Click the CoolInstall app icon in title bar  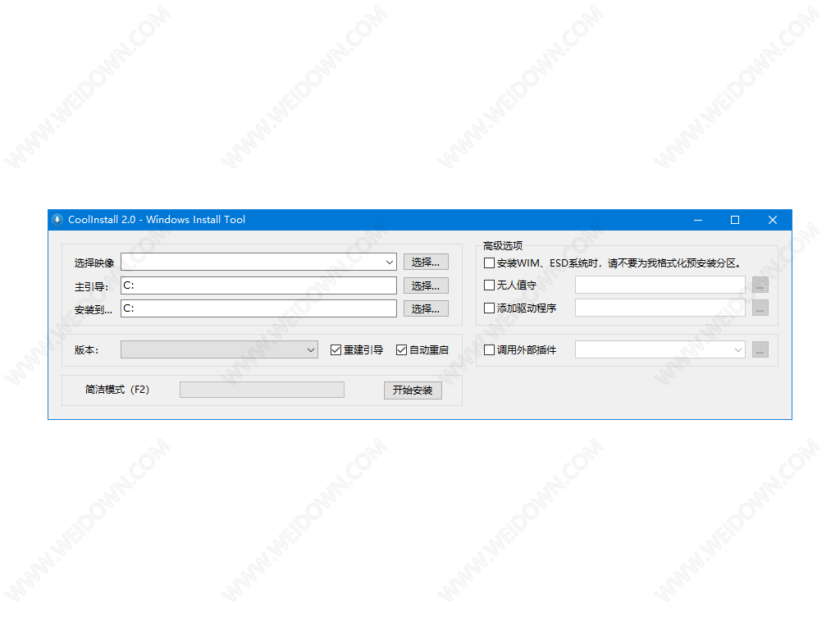click(57, 220)
